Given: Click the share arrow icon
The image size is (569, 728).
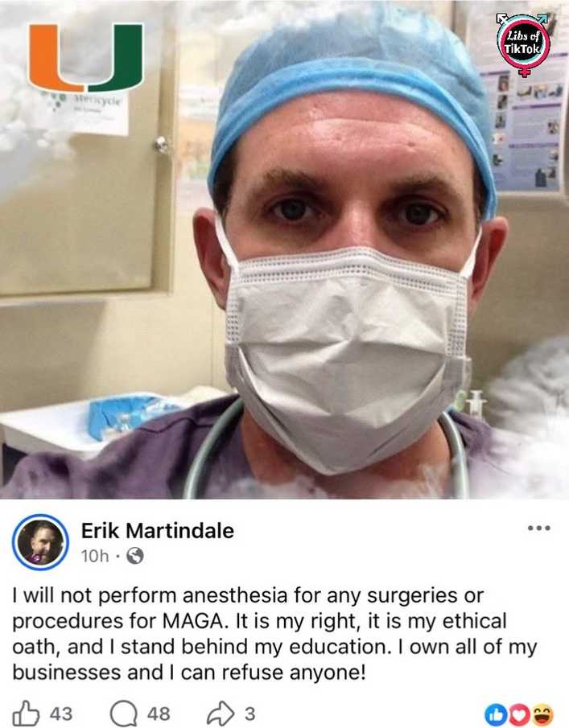Looking at the screenshot, I should tap(221, 714).
